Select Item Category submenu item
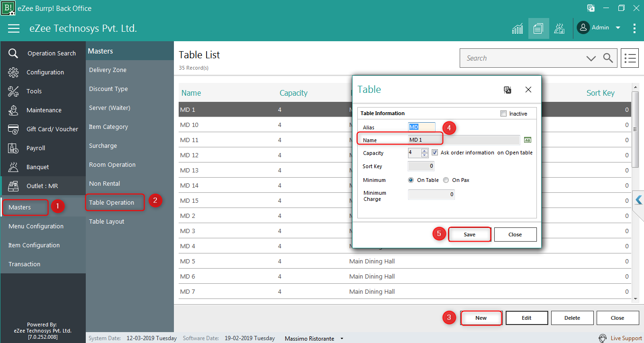Image resolution: width=644 pixels, height=343 pixels. pos(109,126)
